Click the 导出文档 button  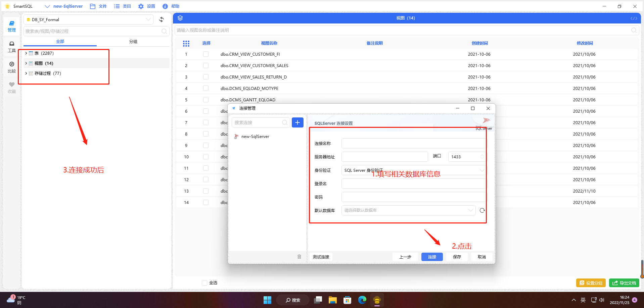[624, 283]
